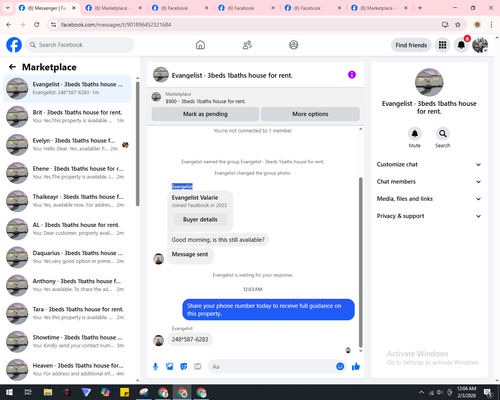
Task: Open AL - 3beds 1baths conversation
Action: click(x=67, y=229)
